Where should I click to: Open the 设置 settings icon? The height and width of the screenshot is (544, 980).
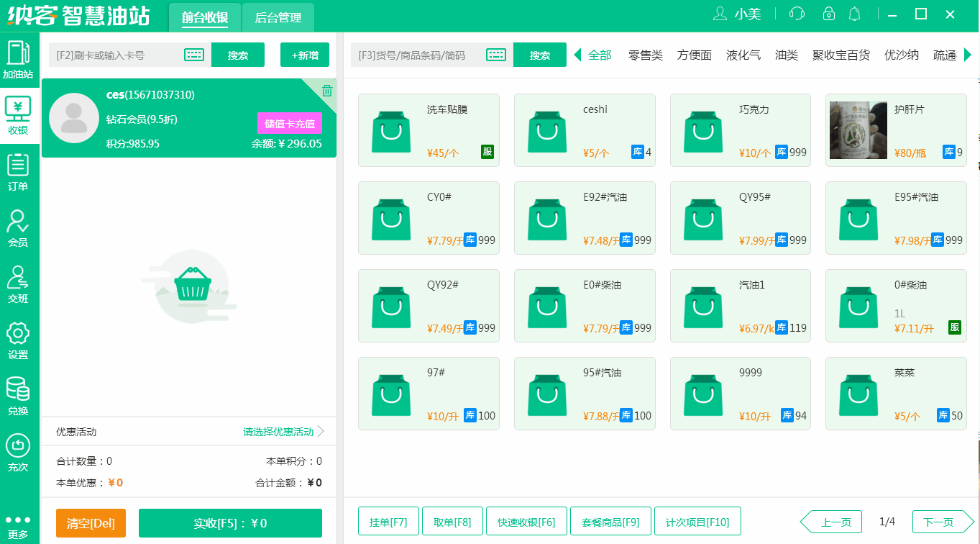tap(19, 336)
